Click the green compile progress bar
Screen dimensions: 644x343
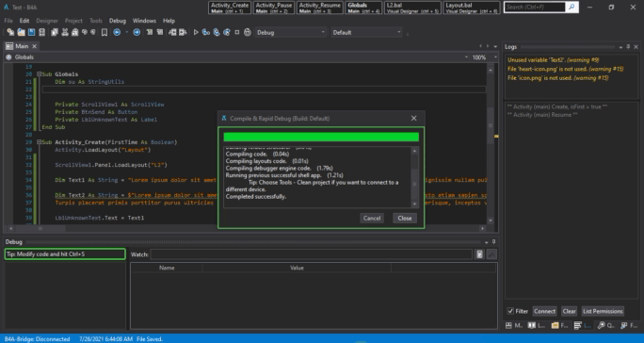point(321,137)
